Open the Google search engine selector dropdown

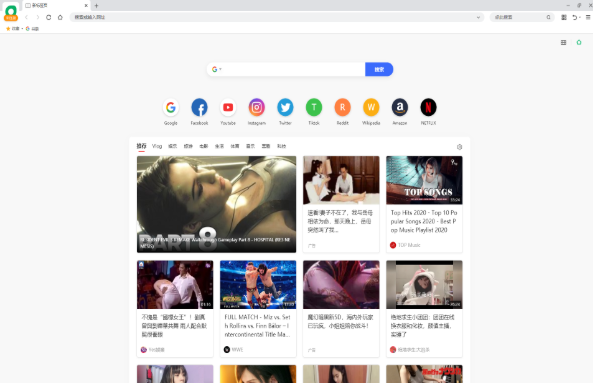point(217,69)
